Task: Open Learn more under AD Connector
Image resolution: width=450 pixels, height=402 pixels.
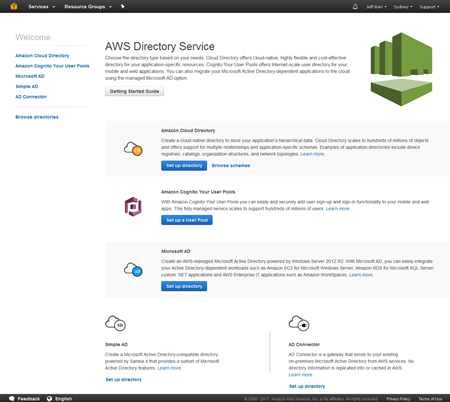Action: [x=300, y=375]
